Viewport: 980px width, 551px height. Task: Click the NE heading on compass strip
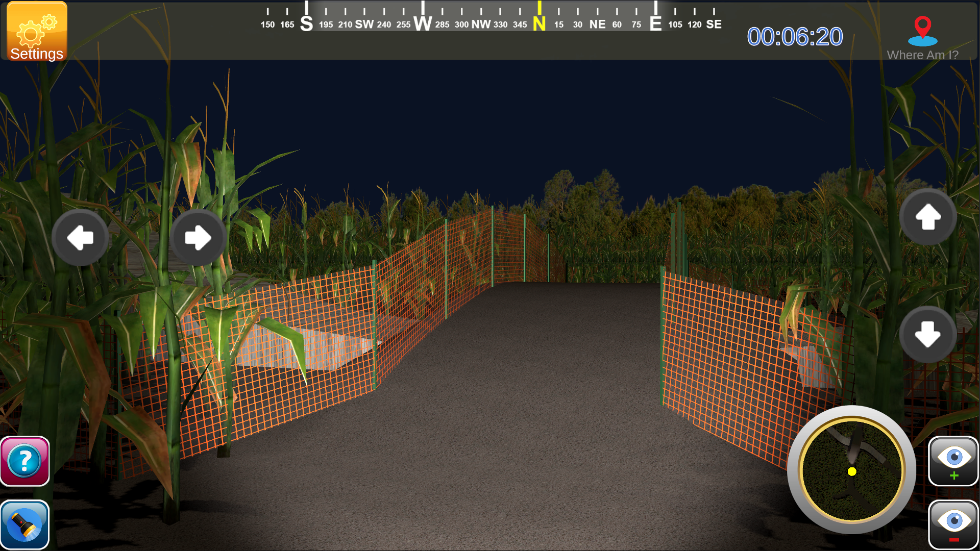click(x=597, y=24)
